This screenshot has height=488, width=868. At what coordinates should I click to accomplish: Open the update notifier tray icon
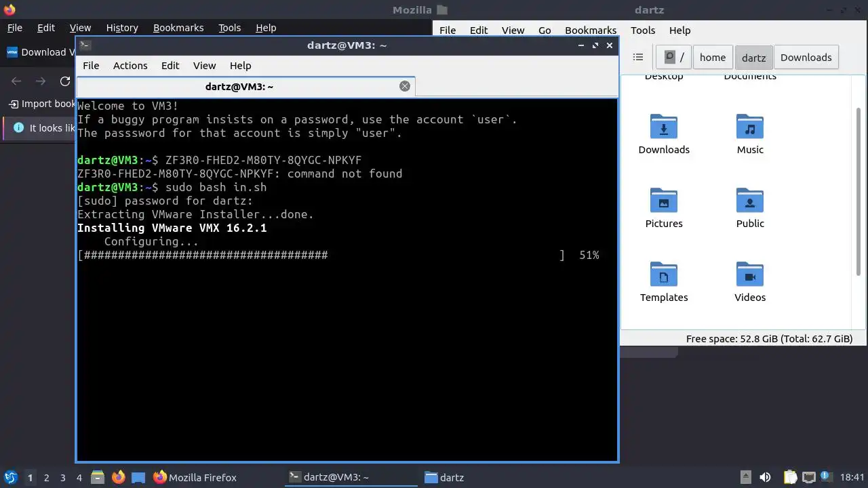(827, 476)
